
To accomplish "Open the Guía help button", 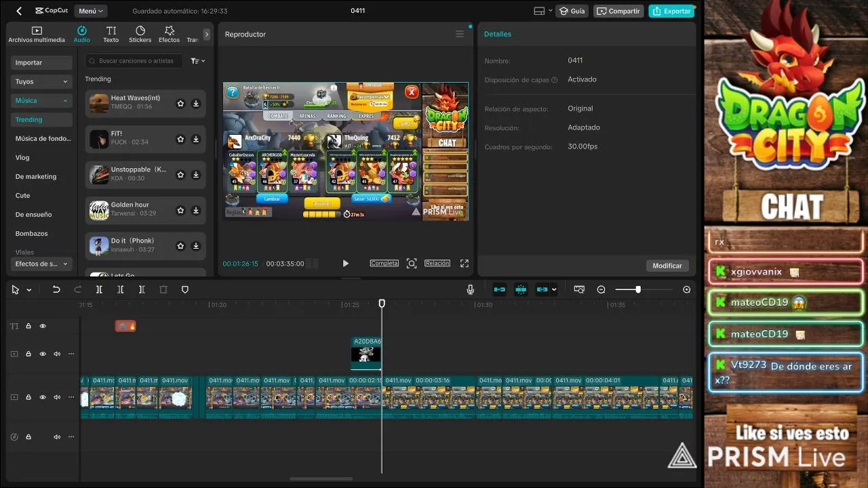I will [572, 11].
